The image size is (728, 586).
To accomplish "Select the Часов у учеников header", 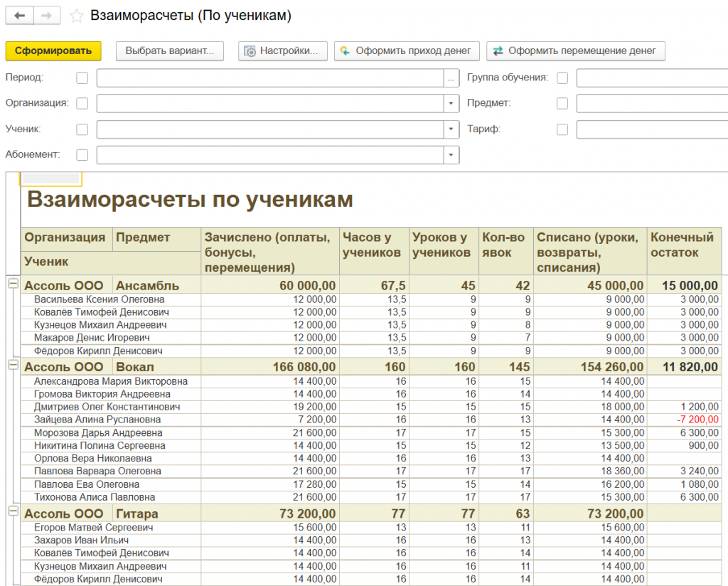I will pyautogui.click(x=374, y=251).
